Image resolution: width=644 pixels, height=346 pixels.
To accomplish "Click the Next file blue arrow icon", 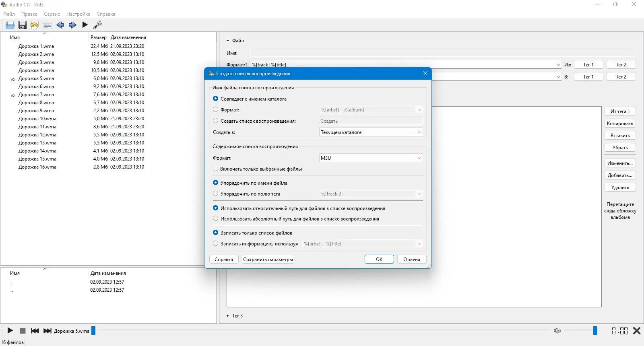I will point(72,25).
